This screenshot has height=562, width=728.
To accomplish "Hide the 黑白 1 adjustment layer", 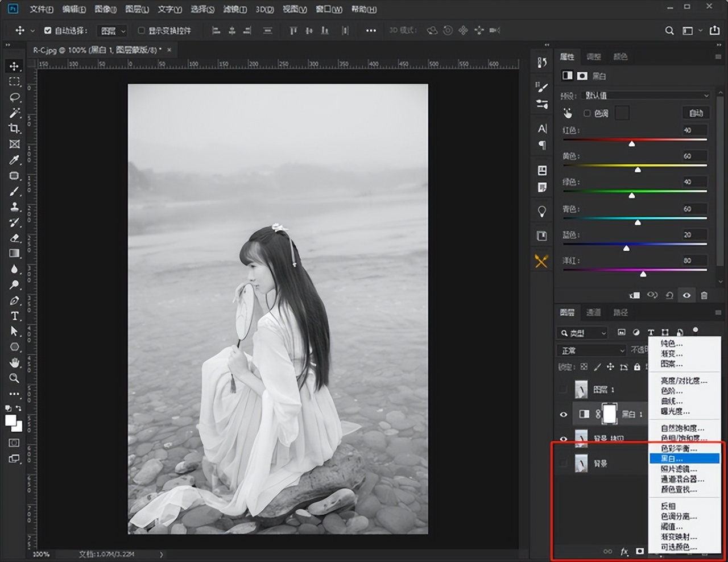I will [x=564, y=415].
